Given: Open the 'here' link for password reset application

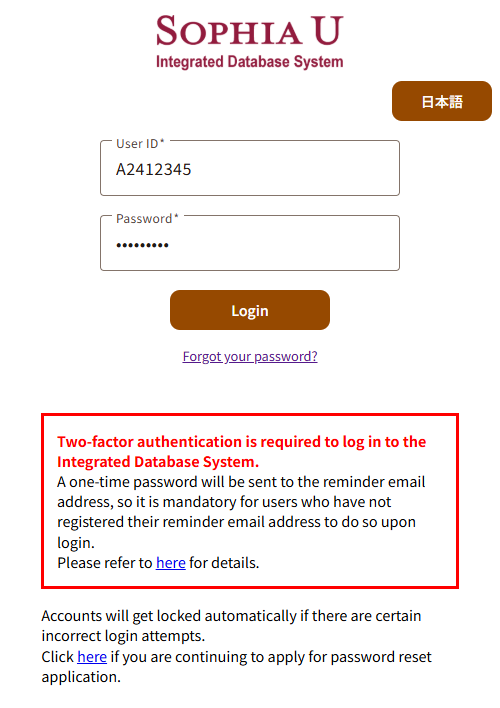Looking at the screenshot, I should (x=92, y=657).
